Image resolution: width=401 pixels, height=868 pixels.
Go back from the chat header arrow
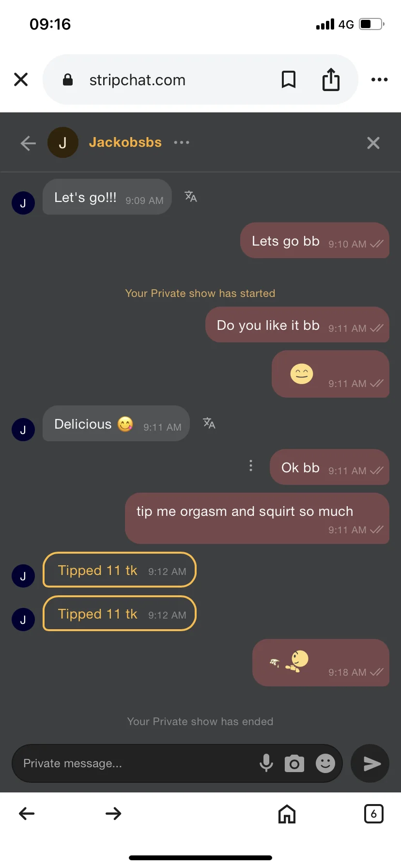[x=28, y=143]
